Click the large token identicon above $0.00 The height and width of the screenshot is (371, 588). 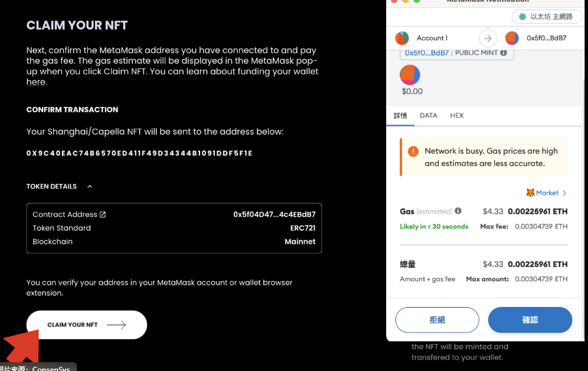click(410, 74)
